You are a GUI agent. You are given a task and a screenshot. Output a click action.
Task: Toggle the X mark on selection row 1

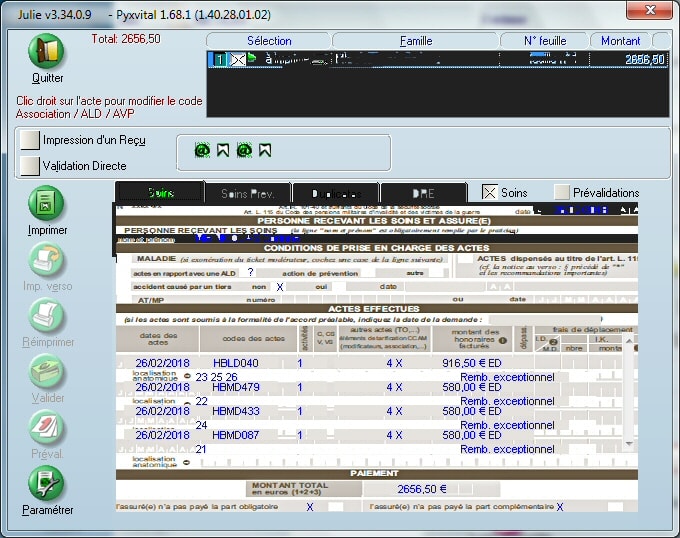238,59
